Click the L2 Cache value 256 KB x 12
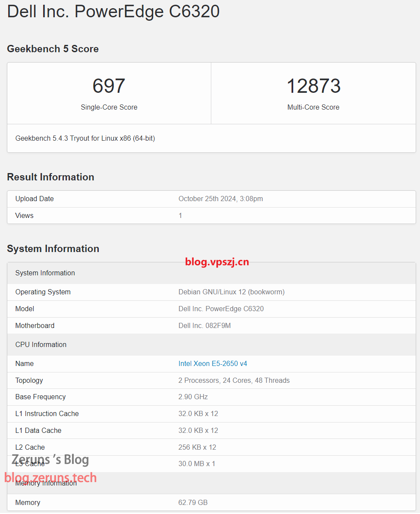The height and width of the screenshot is (514, 420). (x=197, y=447)
